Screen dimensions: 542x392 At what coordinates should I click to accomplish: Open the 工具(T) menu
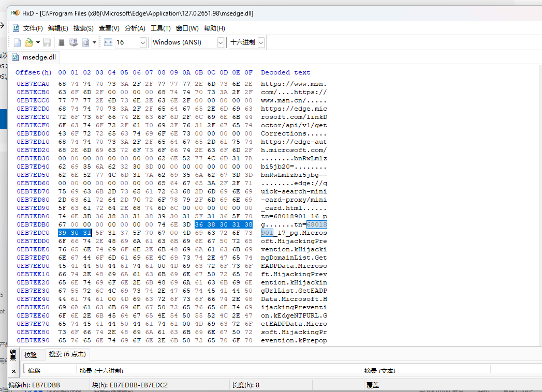pyautogui.click(x=160, y=28)
